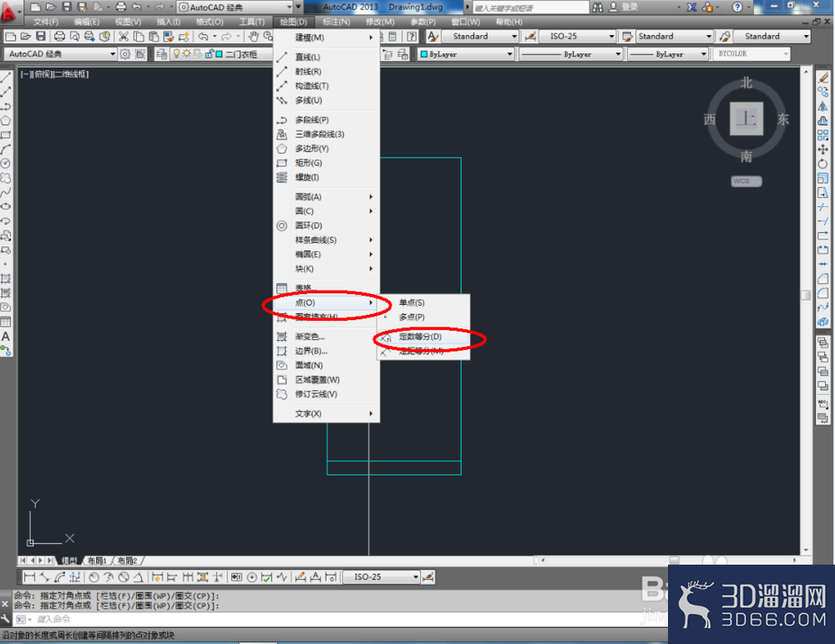Toggle the layer freeze sun icon
Screen dimensions: 835x644
click(186, 53)
